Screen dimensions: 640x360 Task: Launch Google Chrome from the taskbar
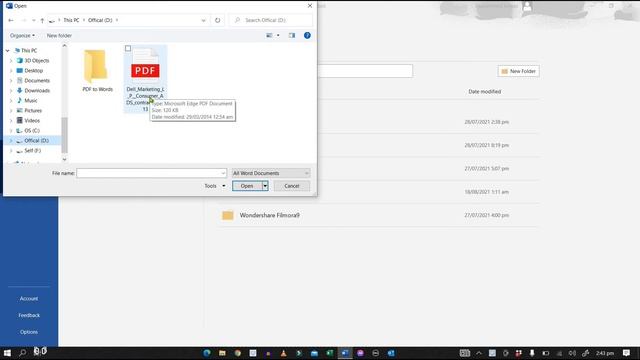(x=238, y=353)
